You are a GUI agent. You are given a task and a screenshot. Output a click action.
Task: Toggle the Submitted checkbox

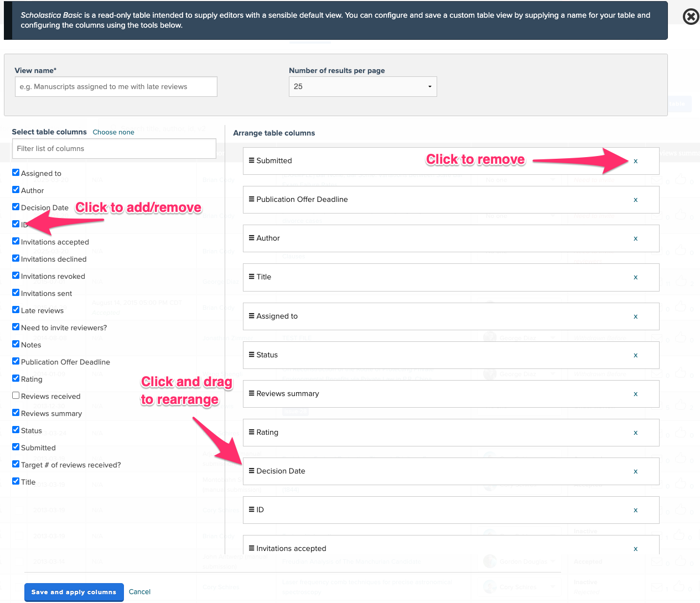pos(16,447)
